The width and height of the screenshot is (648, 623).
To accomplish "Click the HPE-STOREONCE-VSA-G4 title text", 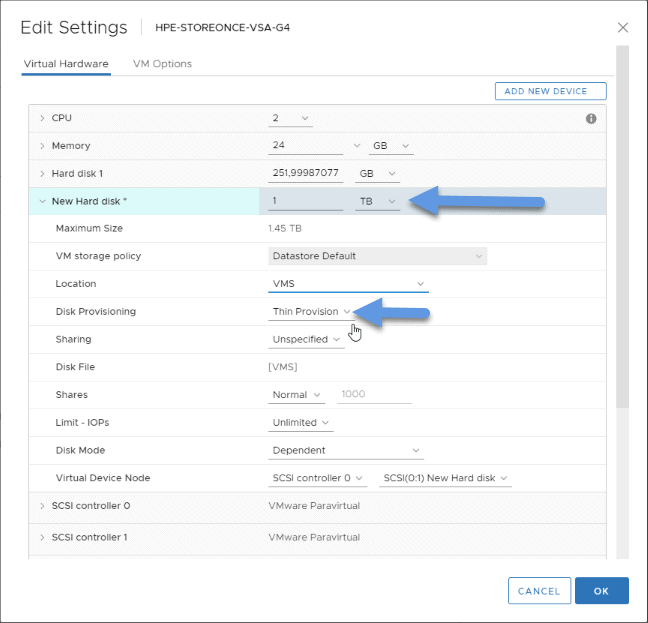I will click(222, 28).
